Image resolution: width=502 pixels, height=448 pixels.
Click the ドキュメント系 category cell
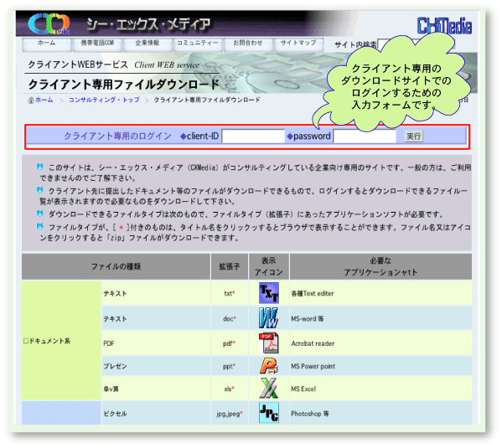coord(61,341)
